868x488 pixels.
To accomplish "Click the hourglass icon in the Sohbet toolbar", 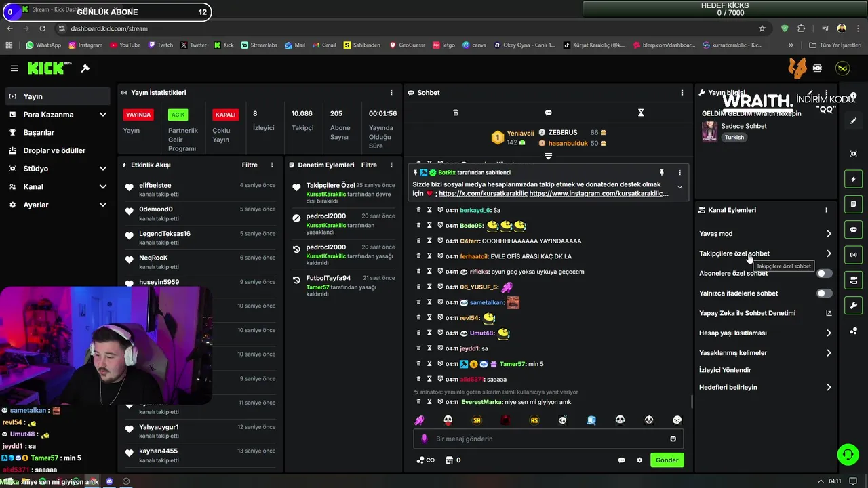I will click(x=641, y=113).
